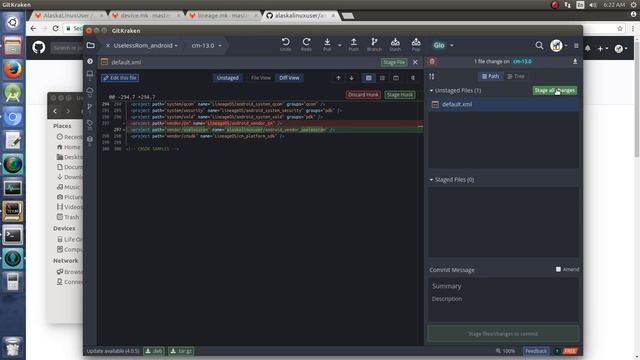Click the Undo toolbar icon
The width and height of the screenshot is (640, 360).
[x=286, y=44]
